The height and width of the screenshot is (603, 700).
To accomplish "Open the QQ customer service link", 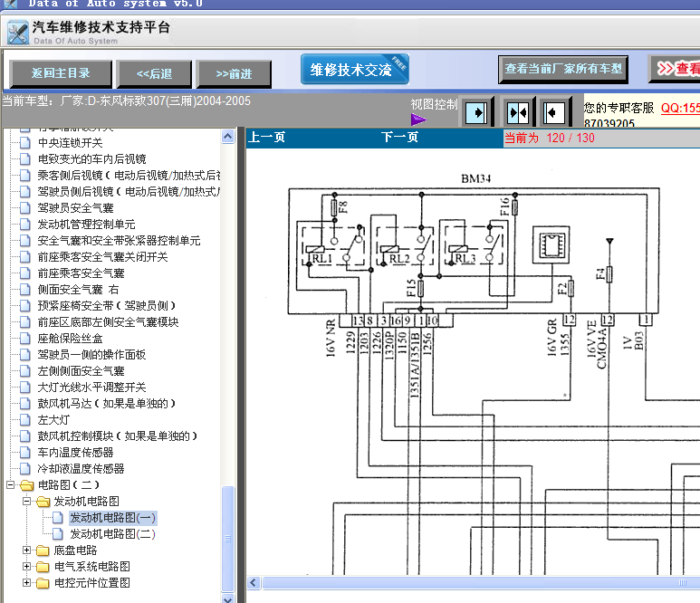I will point(680,108).
